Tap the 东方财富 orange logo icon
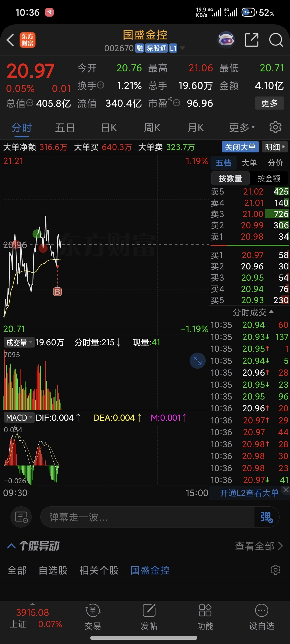Image resolution: width=290 pixels, height=644 pixels. (x=27, y=40)
